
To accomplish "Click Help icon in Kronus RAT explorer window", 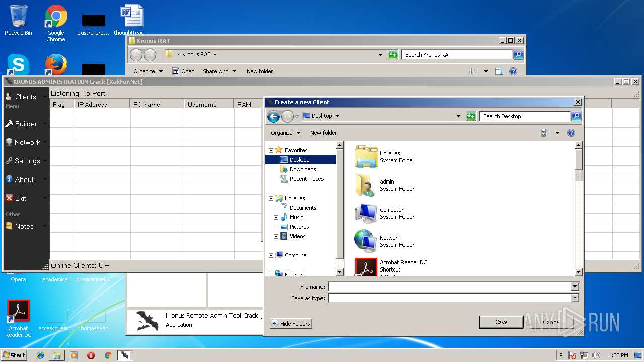I will click(513, 71).
